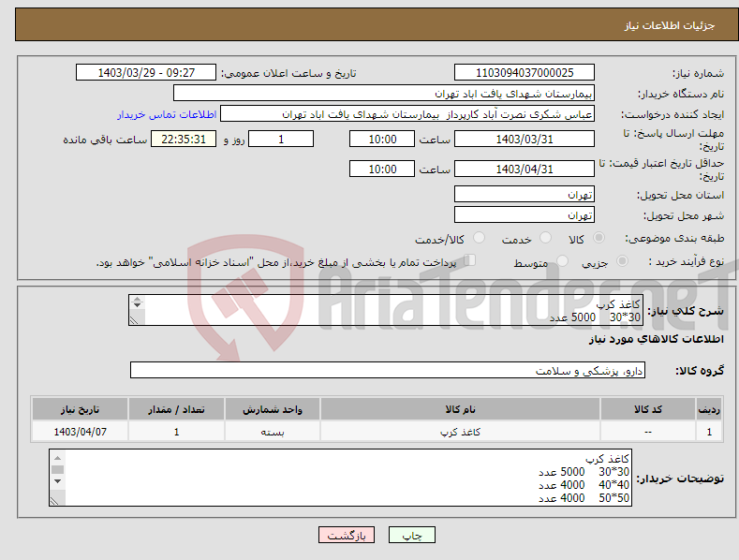Image resolution: width=739 pixels, height=560 pixels.
Task: Click the price validity time 10:00 field
Action: tap(382, 169)
